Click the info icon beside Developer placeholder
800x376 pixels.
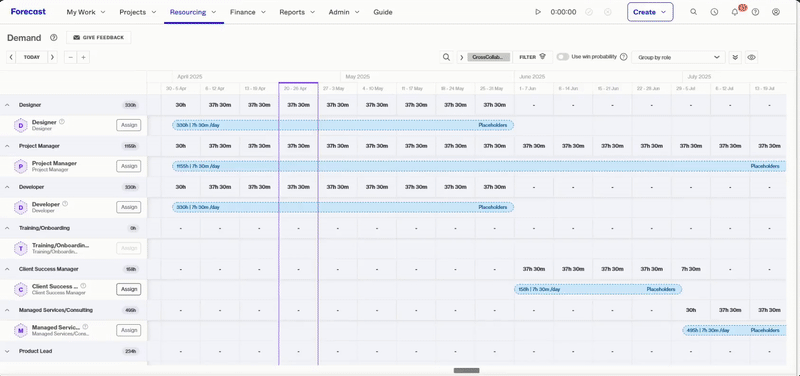(x=65, y=204)
